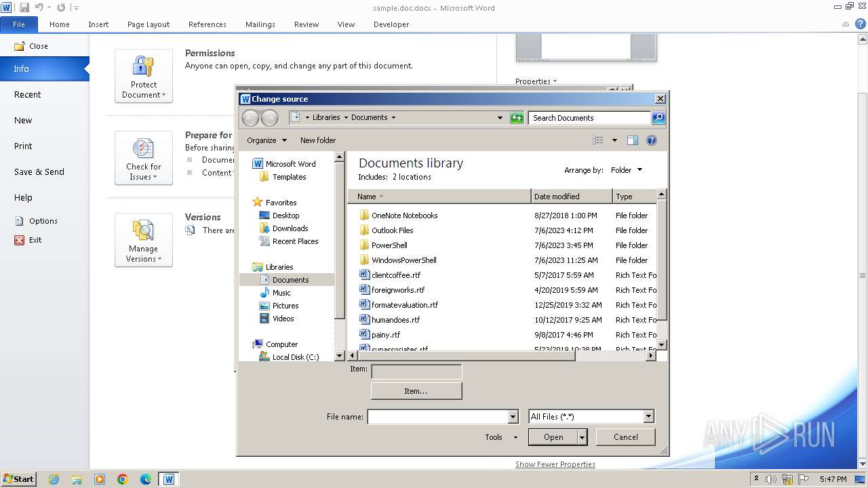Open All Files type filter dropdown
Image resolution: width=868 pixels, height=488 pixels.
point(648,417)
